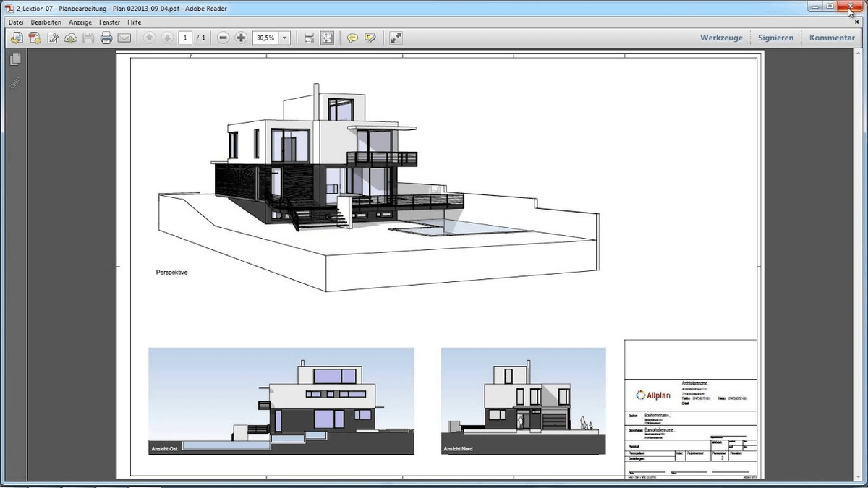Minimize the Adobe Reader window

coord(816,7)
